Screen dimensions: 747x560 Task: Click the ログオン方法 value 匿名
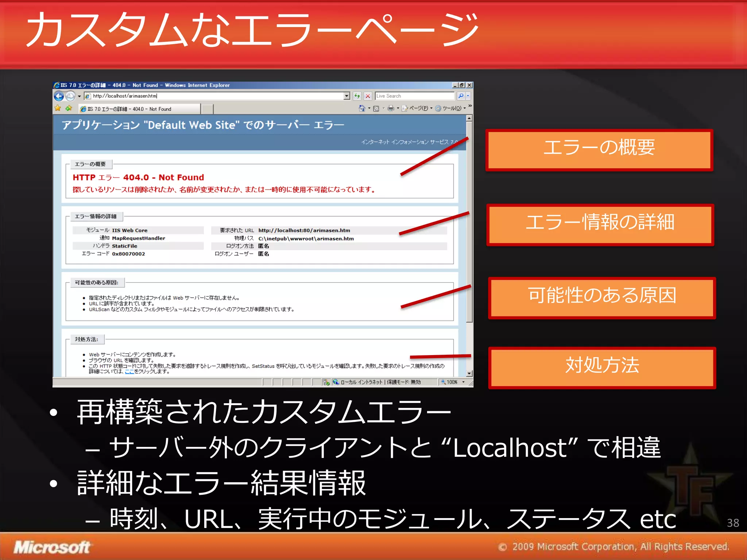pyautogui.click(x=263, y=246)
